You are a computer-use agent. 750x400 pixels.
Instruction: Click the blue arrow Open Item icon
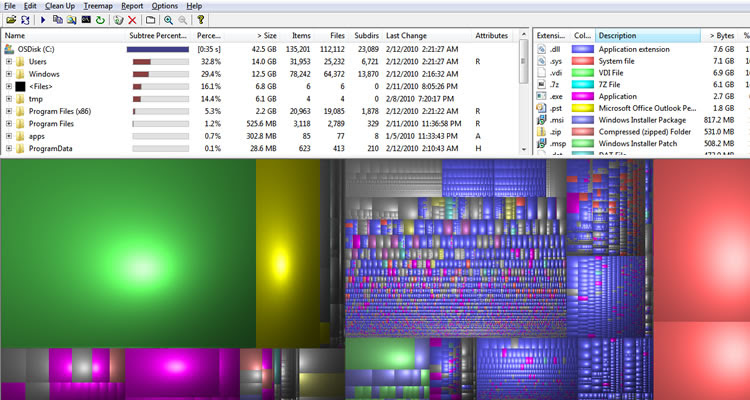43,20
